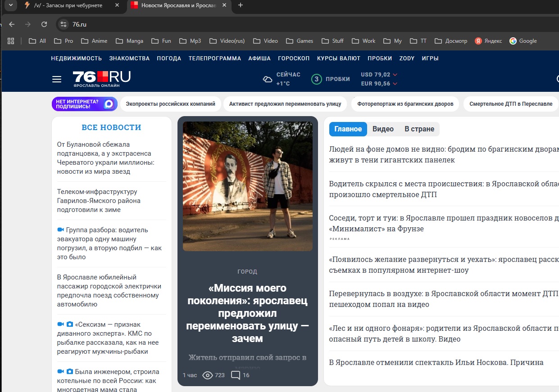559x392 pixels.
Task: Click the views eye icon showing 723
Action: [208, 375]
